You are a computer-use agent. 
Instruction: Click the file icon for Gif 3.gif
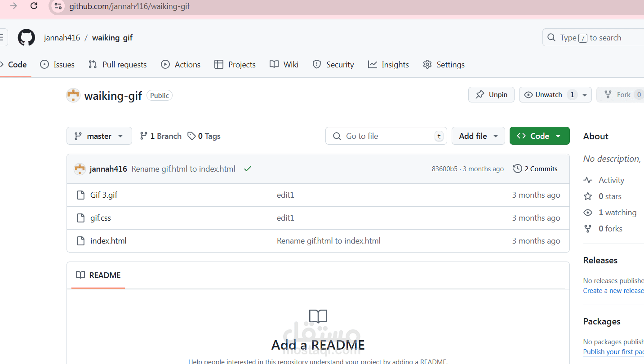click(x=80, y=195)
